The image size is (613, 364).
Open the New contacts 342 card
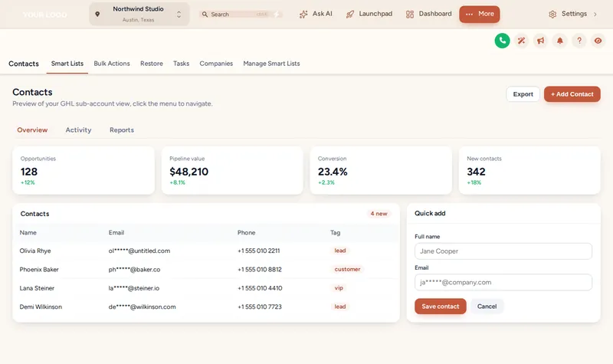[x=529, y=170]
